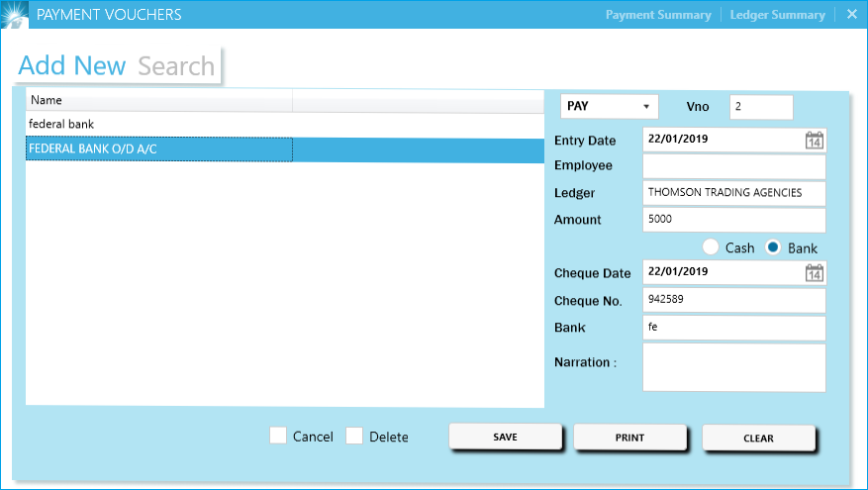Click the Ledger field with THOMSON TRADING AGENCIES
This screenshot has width=868, height=490.
click(734, 193)
